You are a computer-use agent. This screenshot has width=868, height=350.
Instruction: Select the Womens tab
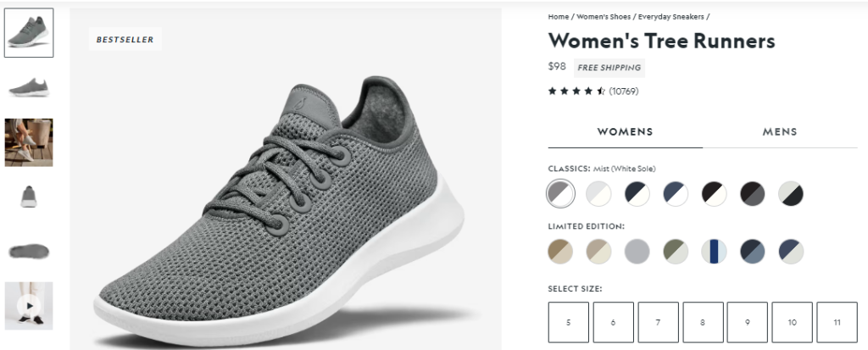click(x=625, y=132)
